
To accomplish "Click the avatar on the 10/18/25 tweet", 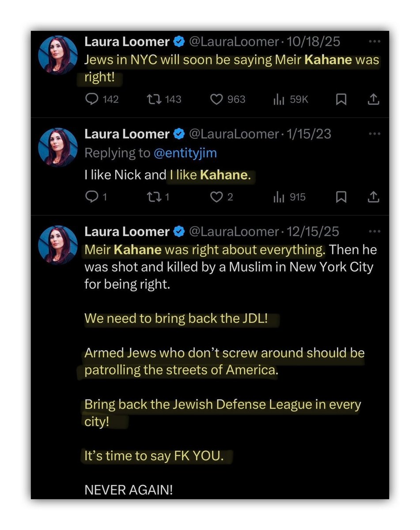I will click(x=58, y=55).
